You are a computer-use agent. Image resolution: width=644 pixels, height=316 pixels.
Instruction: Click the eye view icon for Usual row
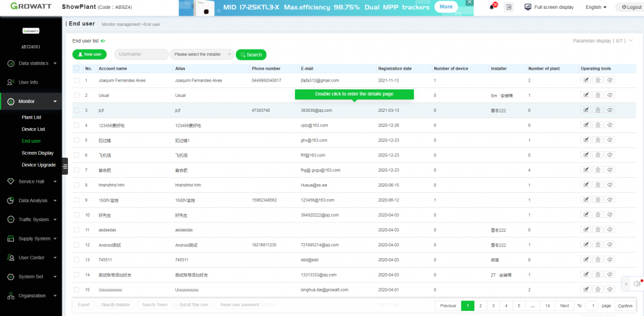click(610, 95)
